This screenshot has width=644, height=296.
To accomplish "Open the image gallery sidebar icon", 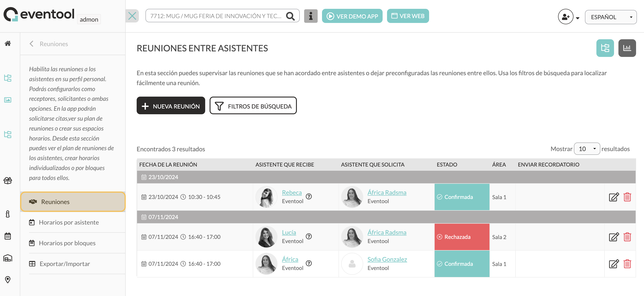I will 8,100.
